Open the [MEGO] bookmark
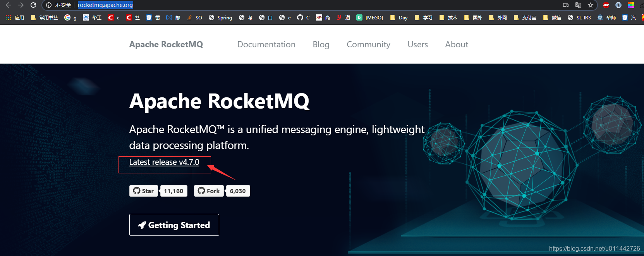The height and width of the screenshot is (256, 644). [x=370, y=17]
